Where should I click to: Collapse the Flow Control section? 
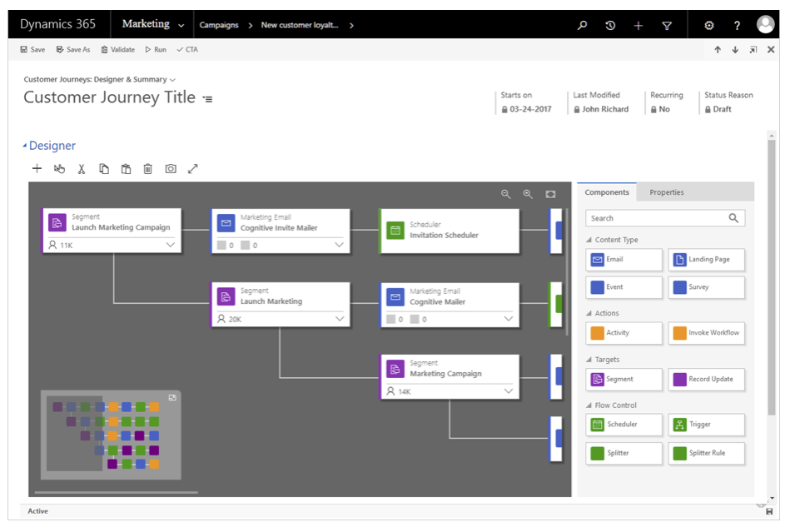589,405
